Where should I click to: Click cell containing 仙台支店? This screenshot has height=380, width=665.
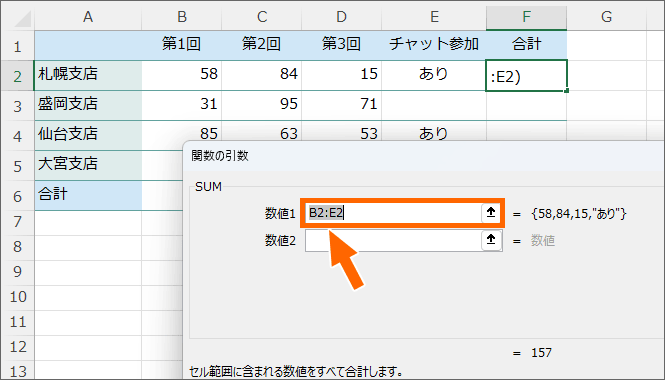click(x=88, y=135)
